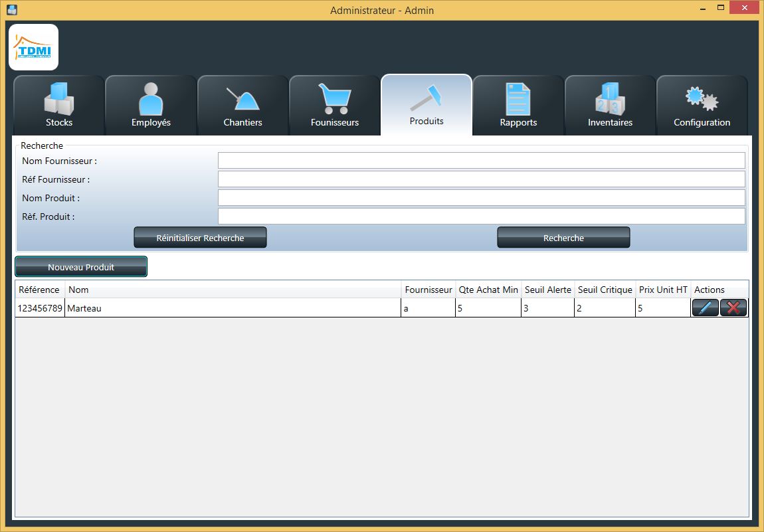Maximize the Administrateur window
The height and width of the screenshot is (532, 764).
(x=721, y=8)
